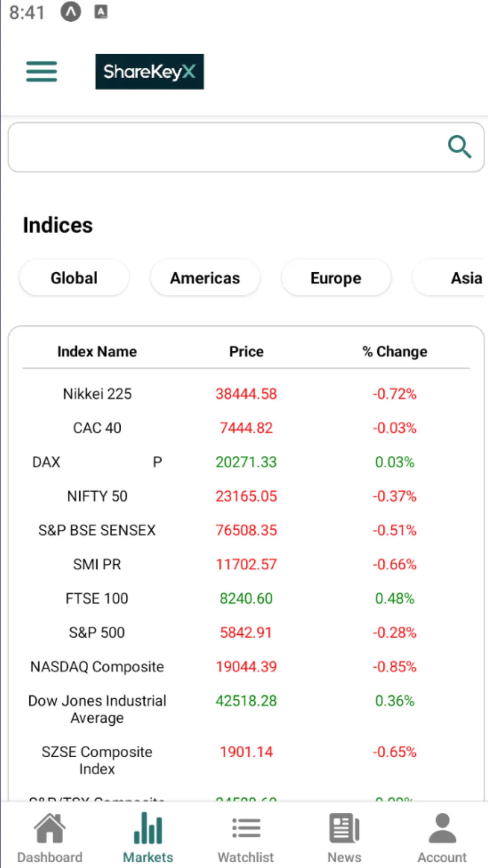The height and width of the screenshot is (868, 488).
Task: Tap the Index Name column header
Action: tap(97, 352)
